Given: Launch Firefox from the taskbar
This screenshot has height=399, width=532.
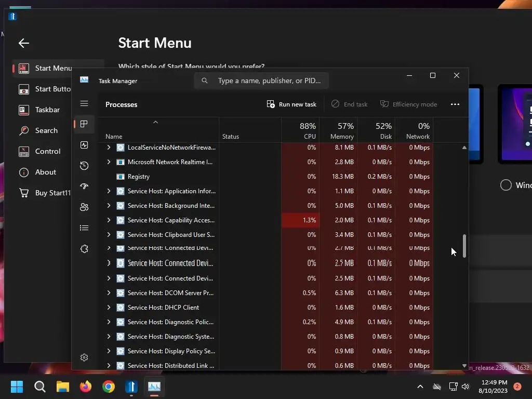Looking at the screenshot, I should (86, 387).
